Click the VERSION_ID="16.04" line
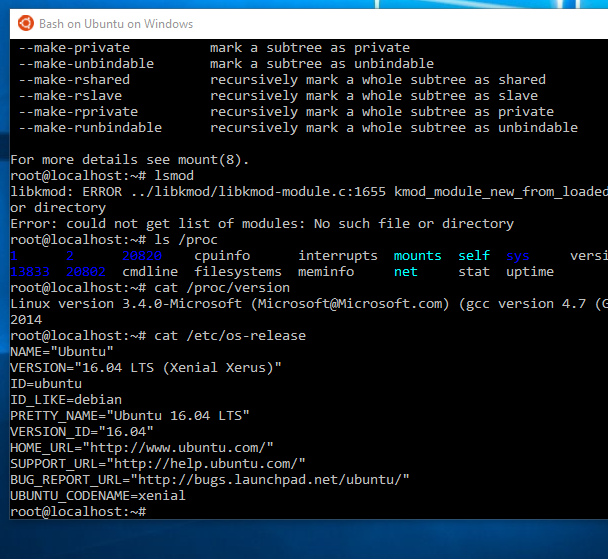 pyautogui.click(x=82, y=432)
